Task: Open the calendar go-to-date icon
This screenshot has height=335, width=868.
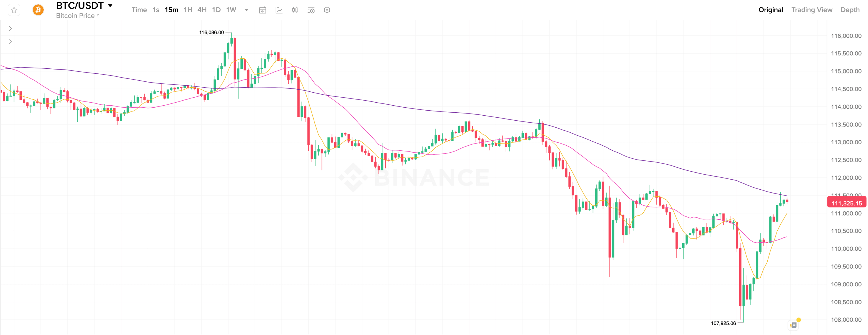Action: [262, 10]
